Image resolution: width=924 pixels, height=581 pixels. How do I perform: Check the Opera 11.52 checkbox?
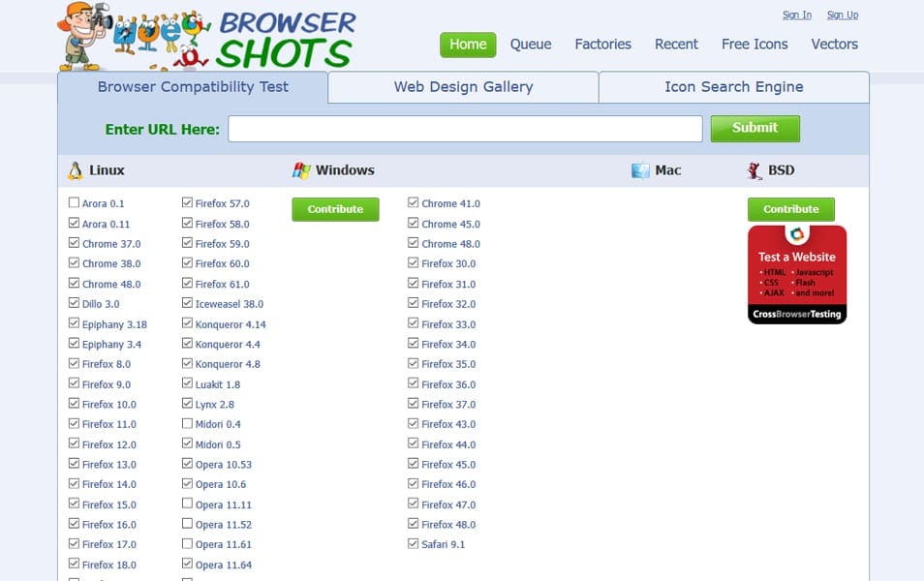pos(187,523)
